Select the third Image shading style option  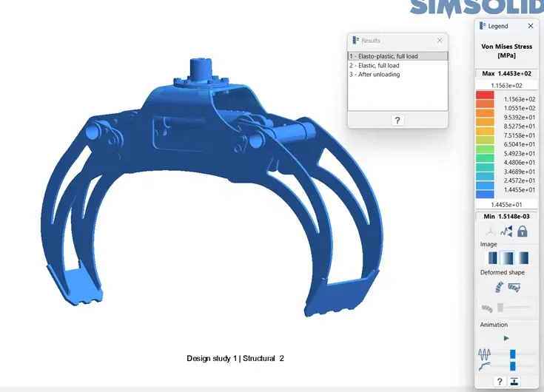click(x=523, y=258)
